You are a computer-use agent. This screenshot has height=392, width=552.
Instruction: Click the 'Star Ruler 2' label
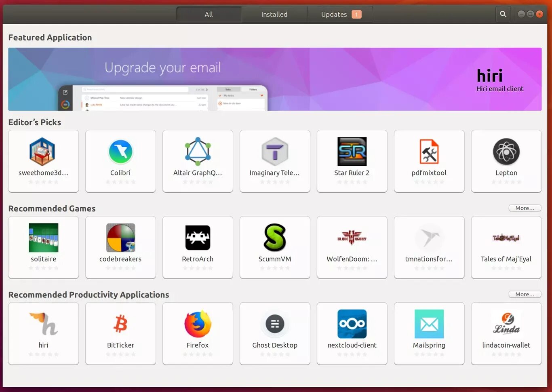(x=352, y=173)
